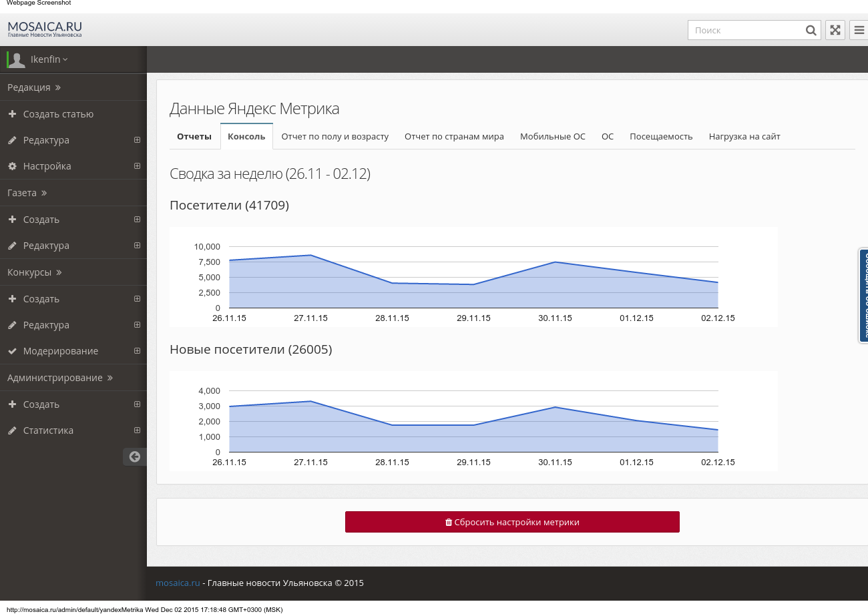
Task: Click into the Поиск search field
Action: 744,30
